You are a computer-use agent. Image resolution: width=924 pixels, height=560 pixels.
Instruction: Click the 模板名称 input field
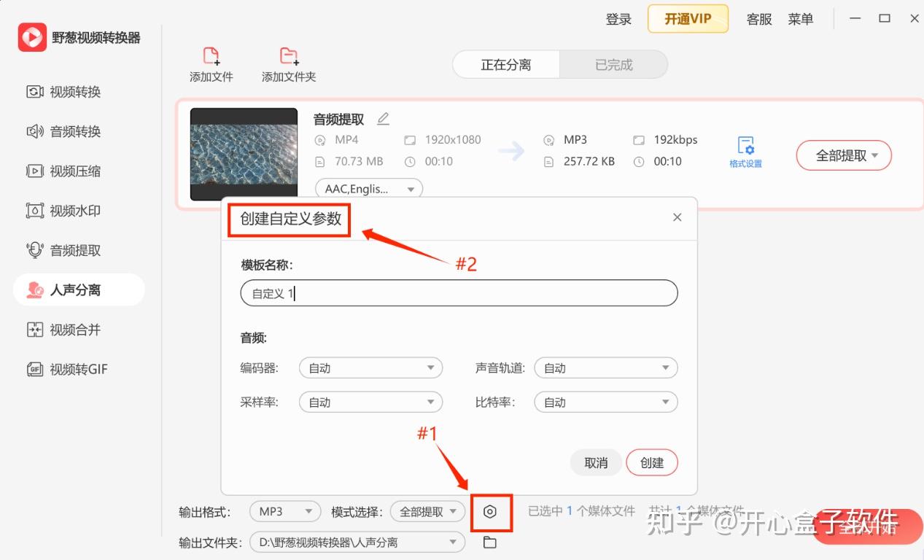[x=459, y=293]
